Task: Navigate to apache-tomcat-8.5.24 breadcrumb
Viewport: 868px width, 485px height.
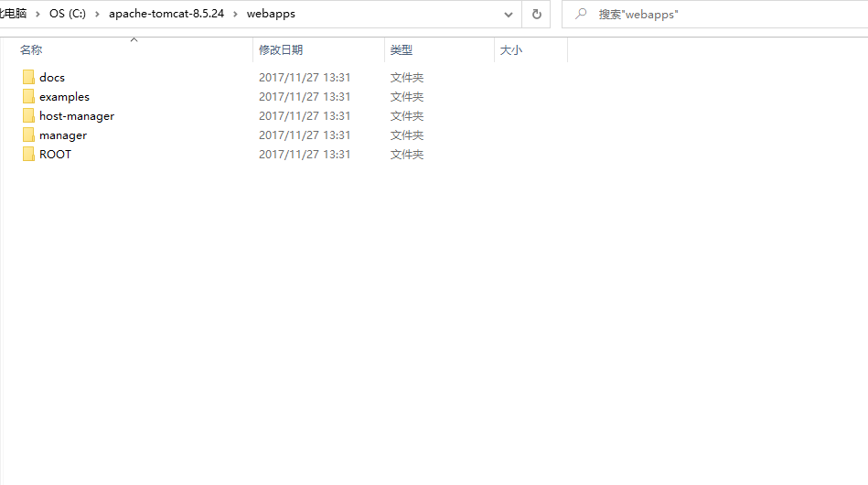Action: tap(166, 14)
